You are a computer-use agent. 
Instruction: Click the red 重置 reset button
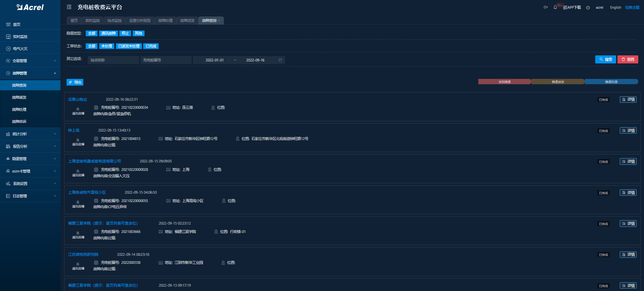pyautogui.click(x=628, y=59)
